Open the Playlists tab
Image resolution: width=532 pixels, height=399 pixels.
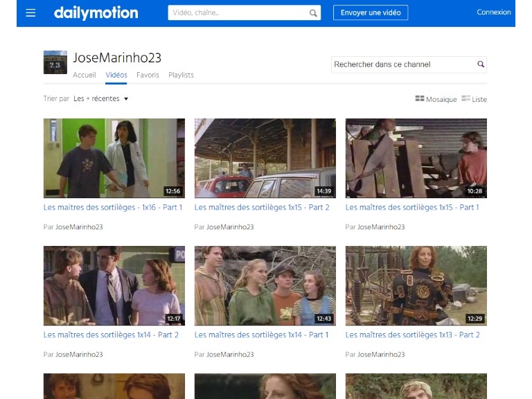(181, 75)
